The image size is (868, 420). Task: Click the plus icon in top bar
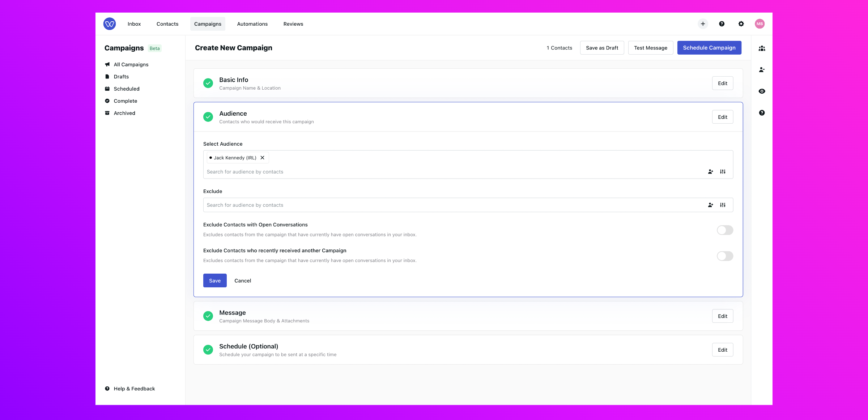click(x=703, y=24)
